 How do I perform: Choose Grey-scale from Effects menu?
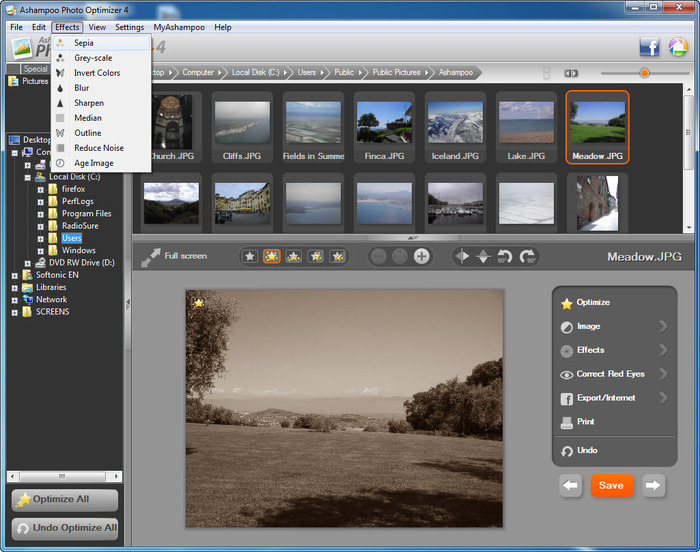pos(101,58)
